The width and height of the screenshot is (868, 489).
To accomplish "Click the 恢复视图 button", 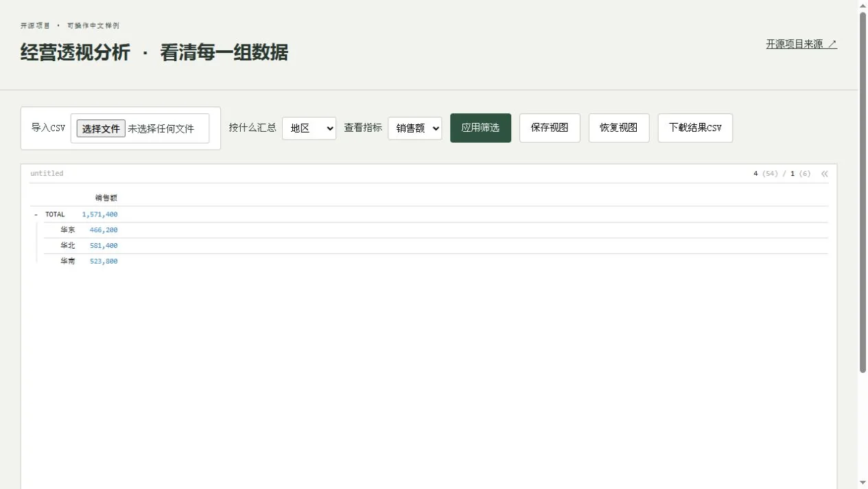I will (619, 128).
